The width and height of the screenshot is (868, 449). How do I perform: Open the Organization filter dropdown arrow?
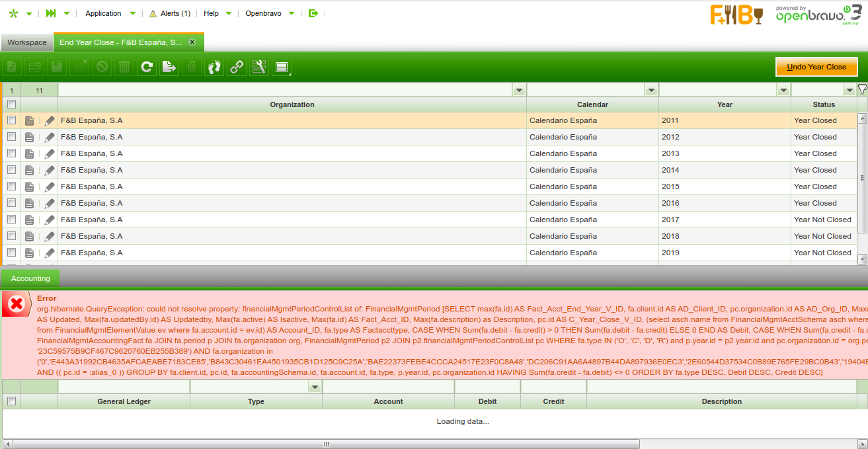(519, 90)
